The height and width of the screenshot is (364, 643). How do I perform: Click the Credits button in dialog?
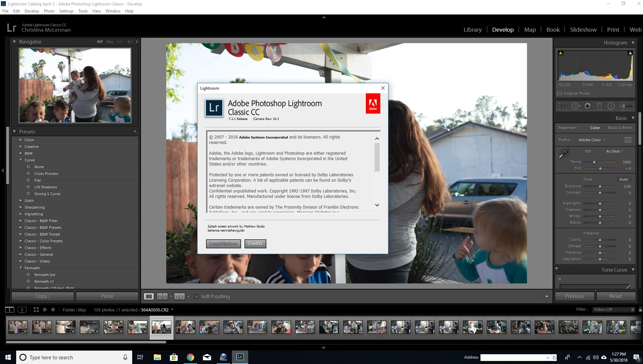pos(255,244)
